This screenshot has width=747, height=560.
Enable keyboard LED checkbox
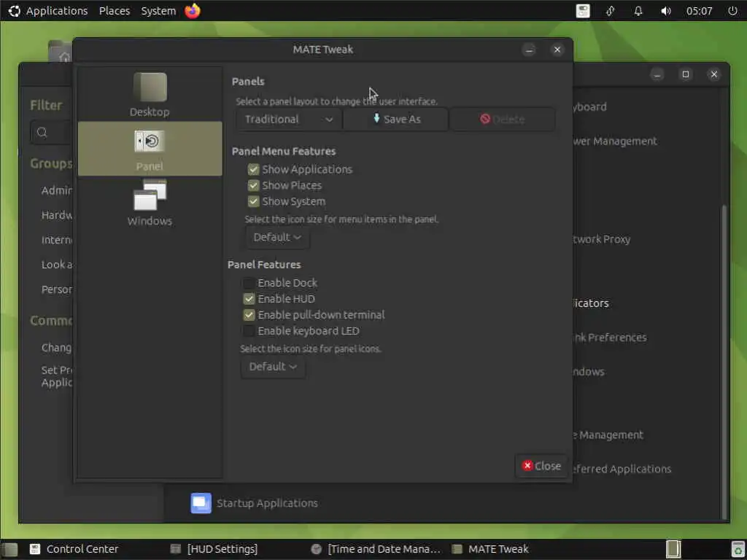pyautogui.click(x=249, y=331)
